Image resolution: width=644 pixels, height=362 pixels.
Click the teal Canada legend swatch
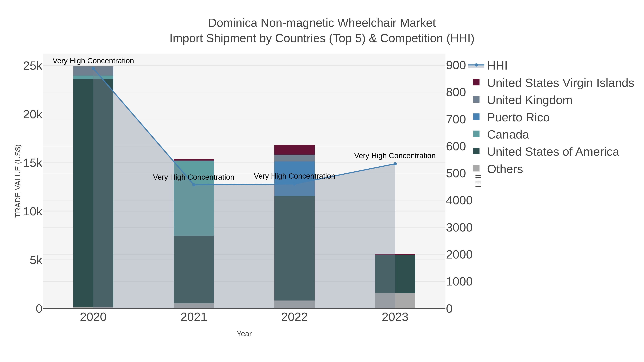tap(476, 134)
